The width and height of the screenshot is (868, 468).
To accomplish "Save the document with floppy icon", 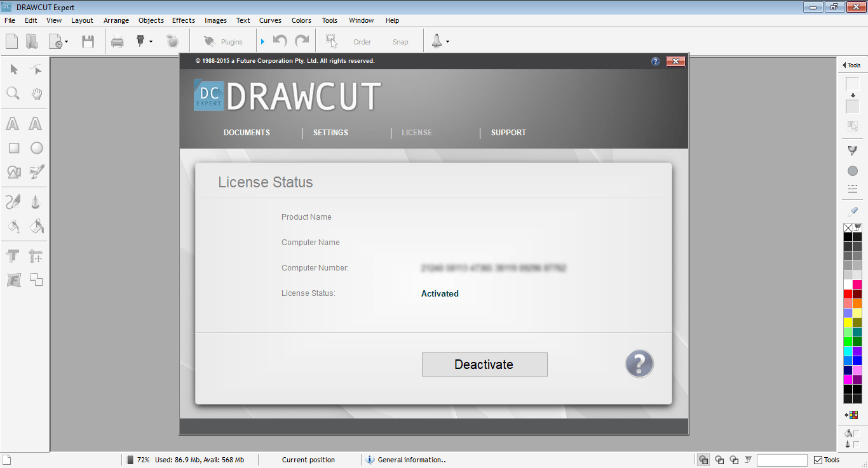I will [x=88, y=42].
